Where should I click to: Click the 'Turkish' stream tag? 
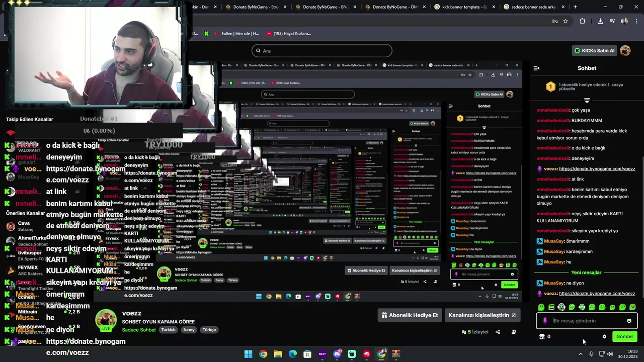click(x=168, y=330)
